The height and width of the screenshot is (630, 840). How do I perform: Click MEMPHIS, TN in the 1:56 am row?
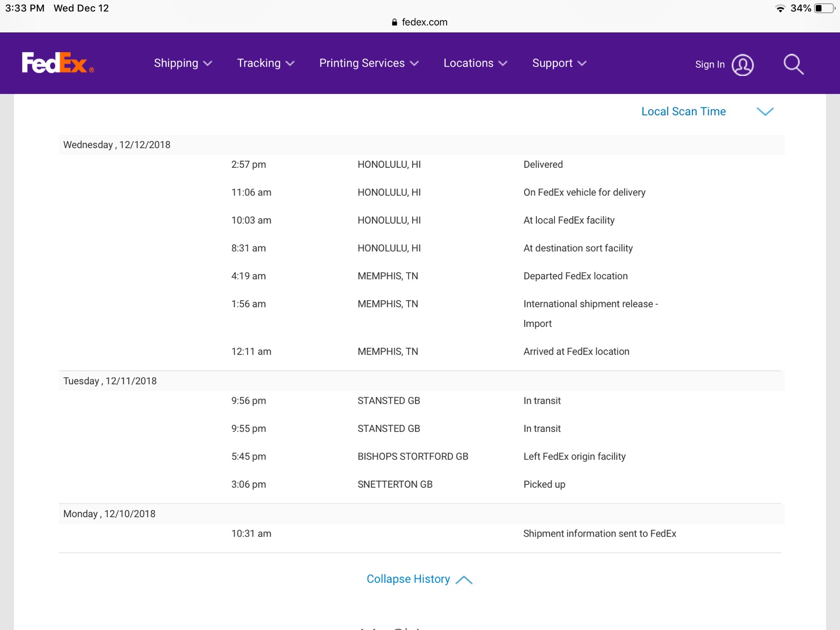pos(388,304)
